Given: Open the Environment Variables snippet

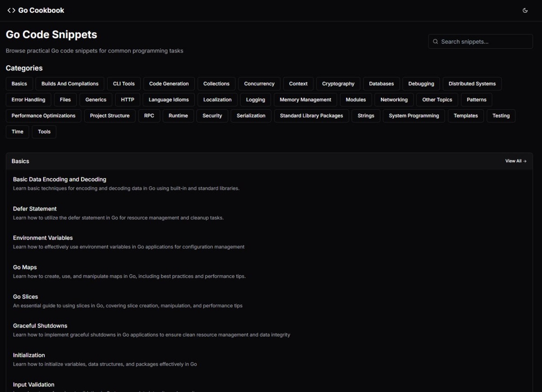Looking at the screenshot, I should [x=43, y=238].
